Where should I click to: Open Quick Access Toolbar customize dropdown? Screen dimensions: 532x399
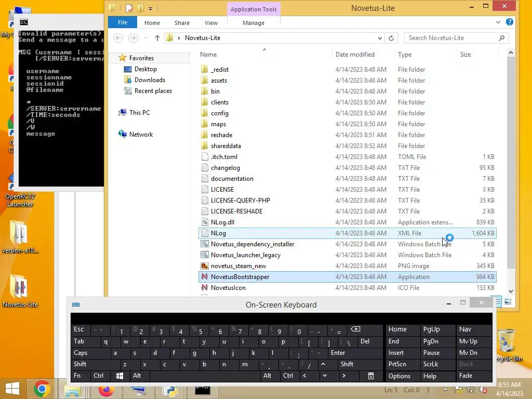pyautogui.click(x=150, y=8)
